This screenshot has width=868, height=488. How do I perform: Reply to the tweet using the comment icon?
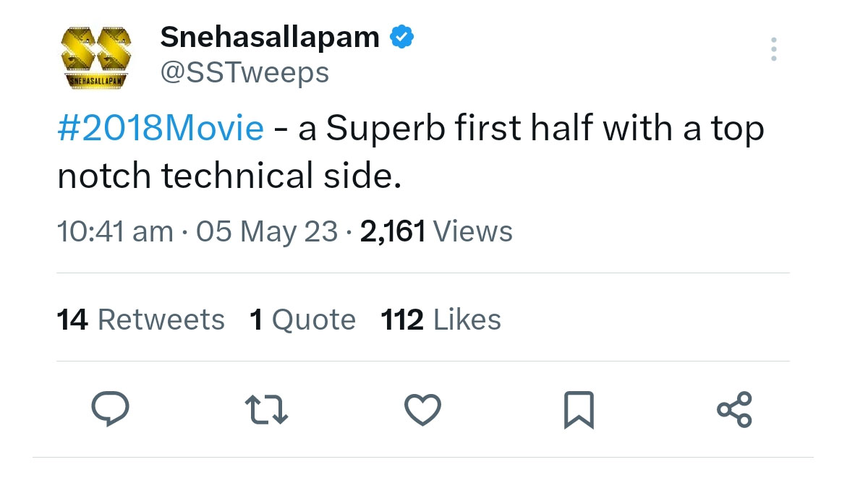110,410
